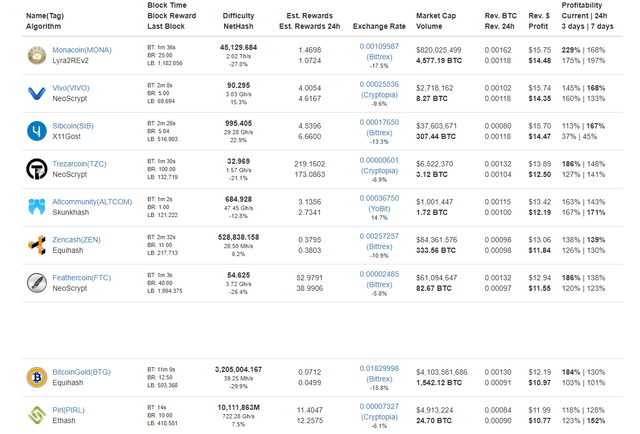
Task: Click BitcoinGold exchange rate 0.01829998
Action: click(x=379, y=368)
